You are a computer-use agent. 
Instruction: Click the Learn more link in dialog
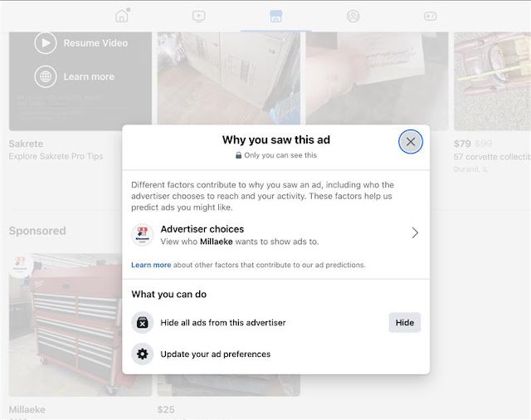[x=151, y=265]
